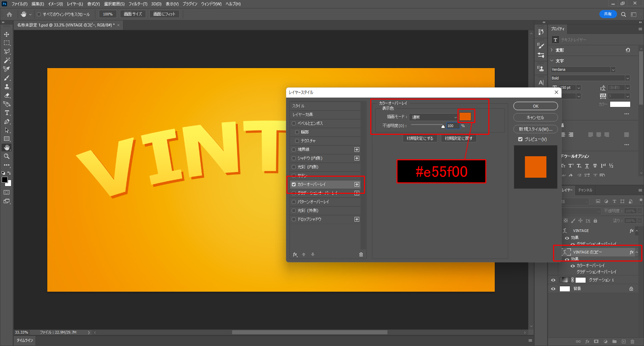644x346 pixels.
Task: Switch to the チャンネル tab
Action: click(x=585, y=190)
